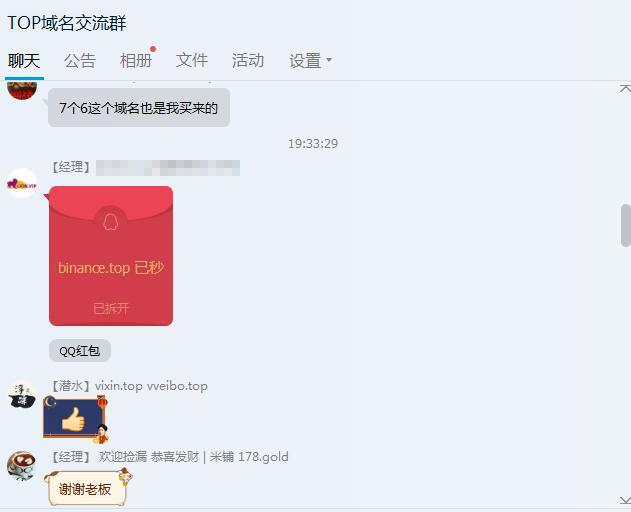The height and width of the screenshot is (512, 631).
Task: Switch to the 公告 tab
Action: pyautogui.click(x=80, y=61)
